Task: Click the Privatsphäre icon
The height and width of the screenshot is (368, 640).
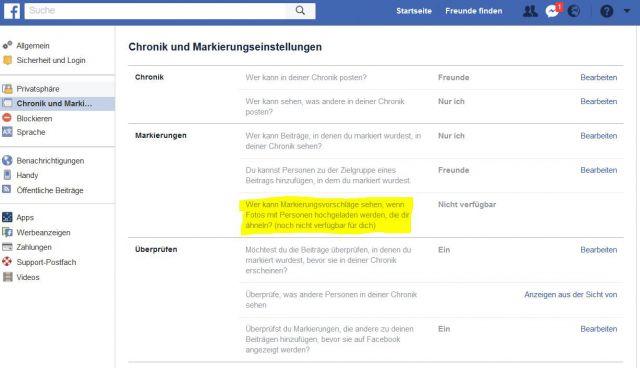Action: pyautogui.click(x=7, y=89)
